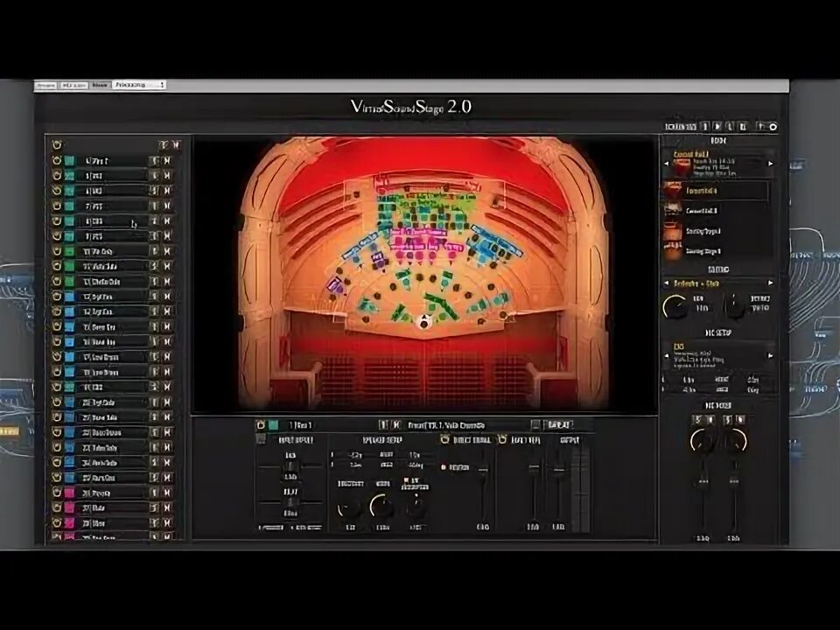
Task: Choose Scoring Stage 1 from the room list
Action: click(717, 231)
